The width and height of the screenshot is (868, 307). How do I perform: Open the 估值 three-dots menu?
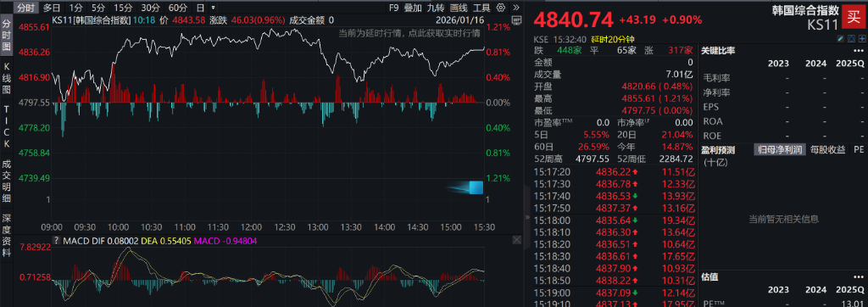(859, 277)
